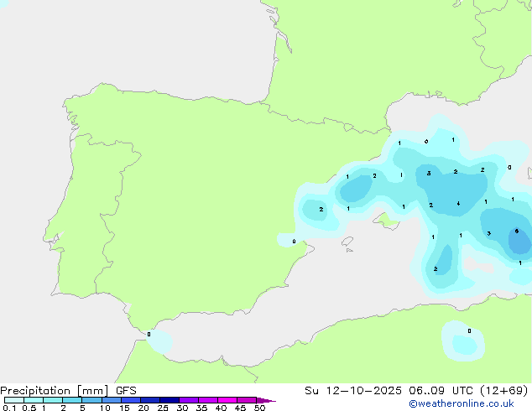The height and width of the screenshot is (411, 532).
Task: Click the 0.1–0.5 mm palest legend swatch
Action: tap(14, 400)
